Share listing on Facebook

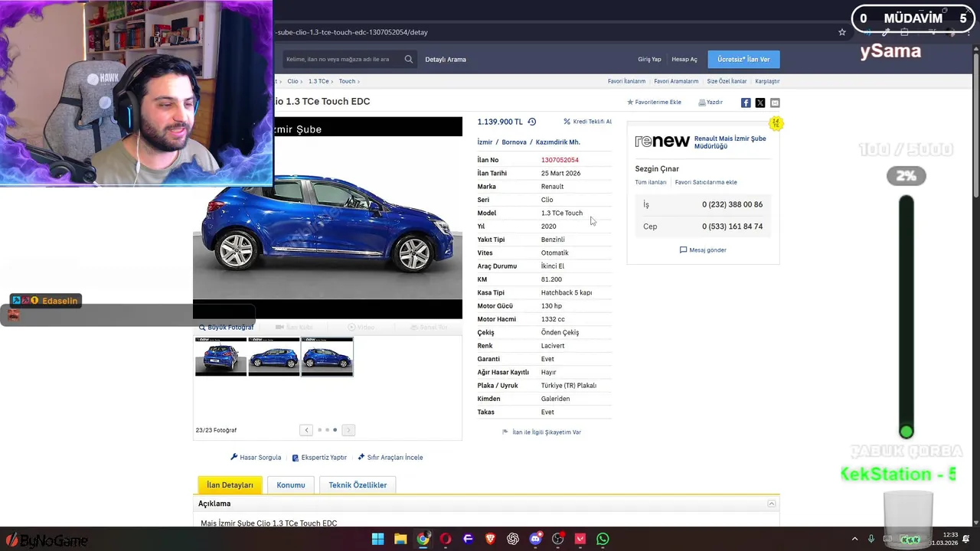coord(746,103)
